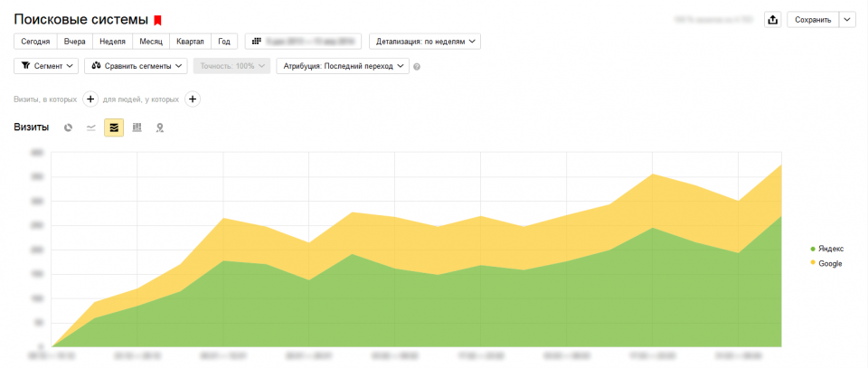Switch to pie chart view
868x368 pixels.
[68, 127]
